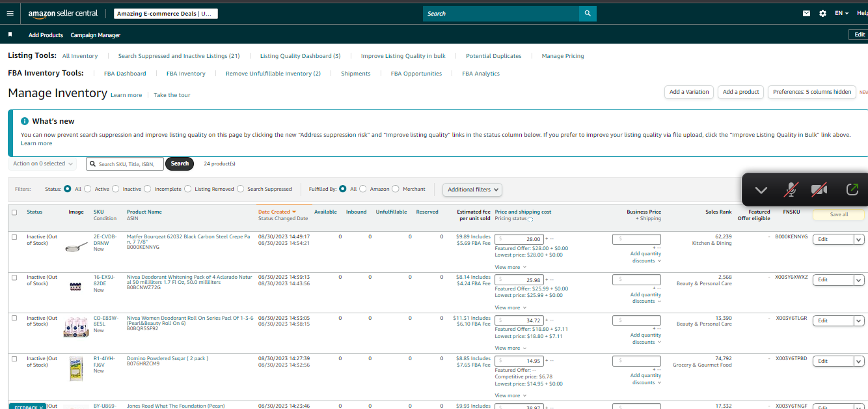The height and width of the screenshot is (409, 868).
Task: Open FBA Inventory link
Action: [x=185, y=74]
